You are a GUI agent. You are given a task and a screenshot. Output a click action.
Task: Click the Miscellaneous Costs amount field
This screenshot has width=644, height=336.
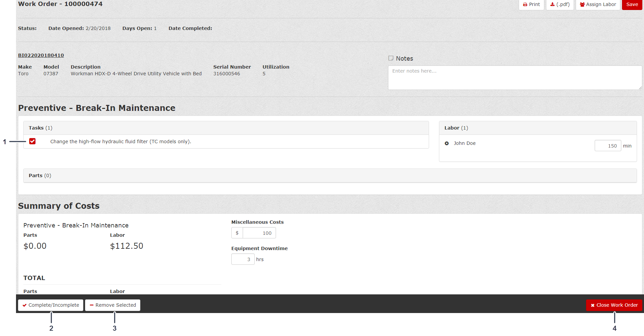(x=259, y=233)
